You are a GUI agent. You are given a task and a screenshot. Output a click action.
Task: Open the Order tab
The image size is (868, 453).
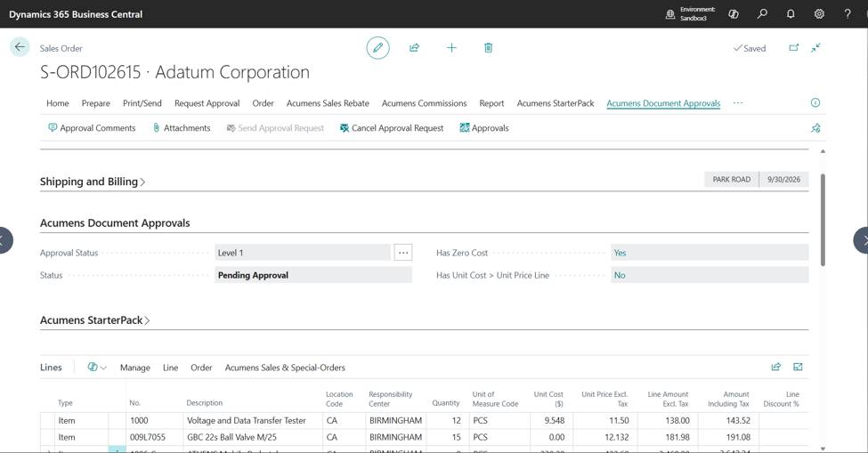click(x=263, y=103)
